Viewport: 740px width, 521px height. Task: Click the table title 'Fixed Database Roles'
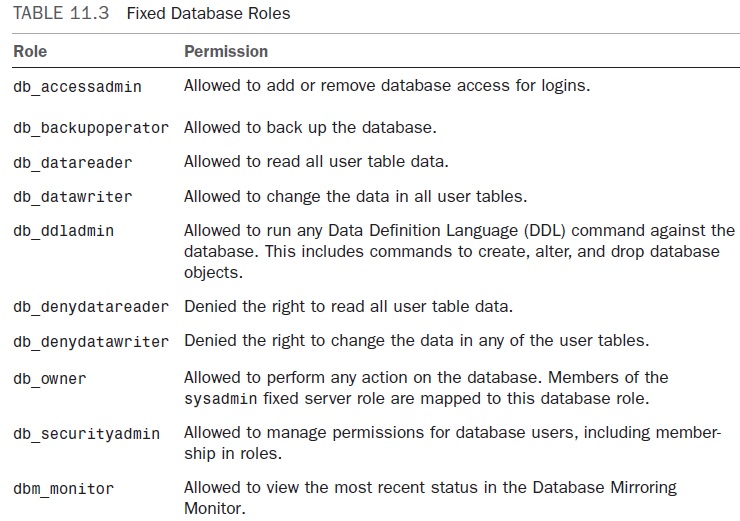(x=208, y=15)
